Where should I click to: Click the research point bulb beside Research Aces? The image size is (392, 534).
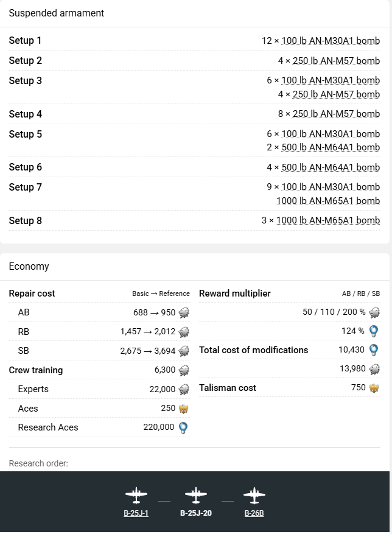[183, 428]
